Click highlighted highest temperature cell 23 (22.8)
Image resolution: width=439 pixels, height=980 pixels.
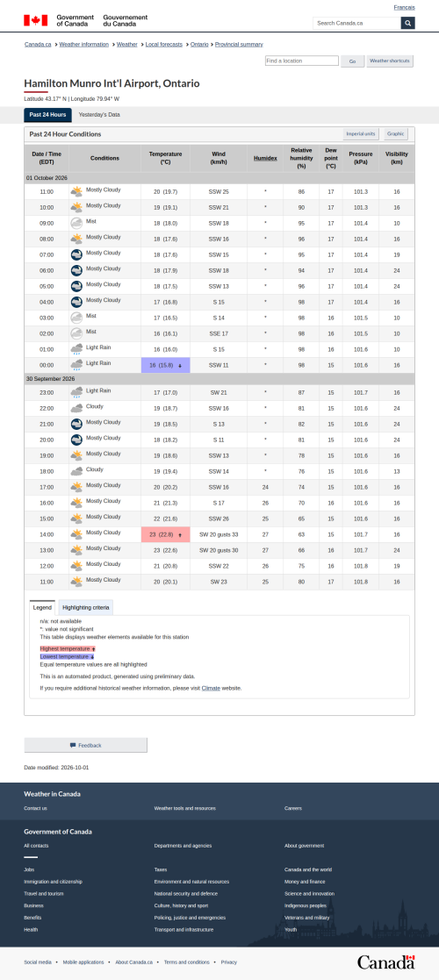coord(166,535)
